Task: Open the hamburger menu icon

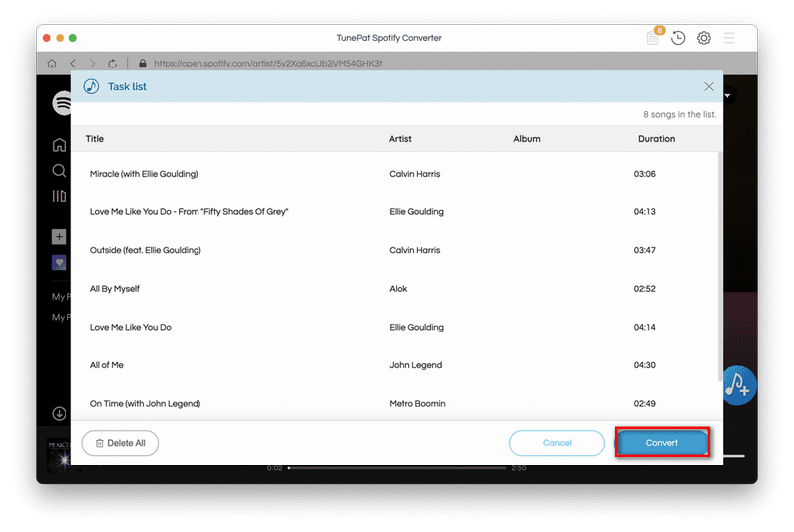Action: (x=728, y=38)
